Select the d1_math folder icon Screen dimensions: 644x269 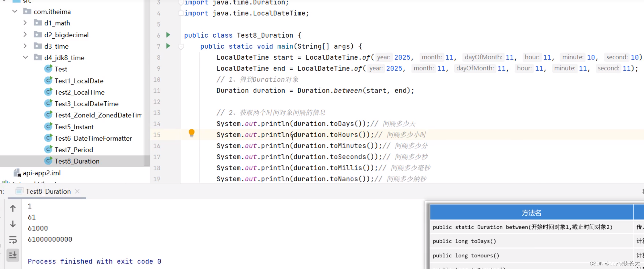pos(38,23)
